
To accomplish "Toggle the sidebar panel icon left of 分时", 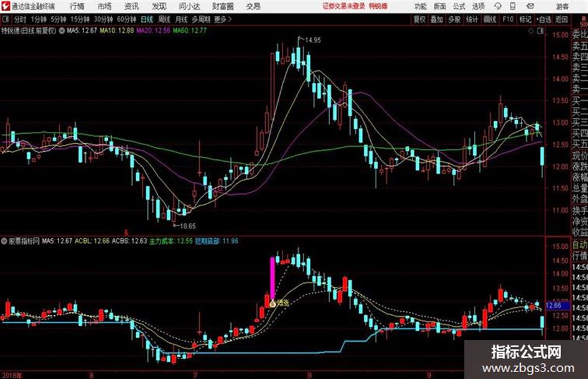I will [5, 19].
